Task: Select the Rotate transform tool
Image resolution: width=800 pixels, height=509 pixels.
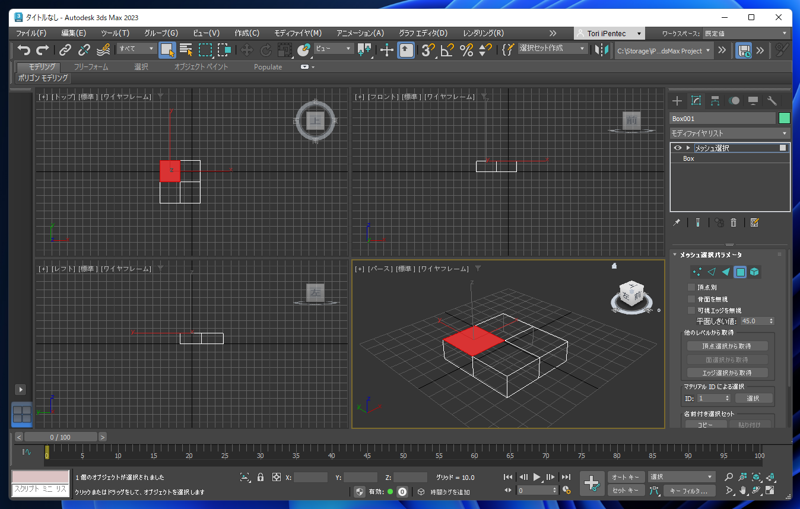Action: click(x=266, y=50)
